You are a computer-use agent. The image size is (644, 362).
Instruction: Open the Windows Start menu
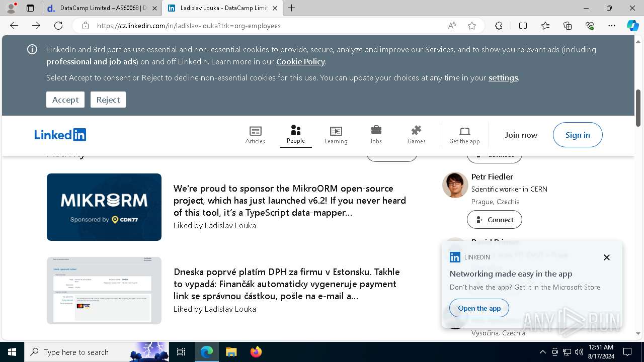pos(12,352)
